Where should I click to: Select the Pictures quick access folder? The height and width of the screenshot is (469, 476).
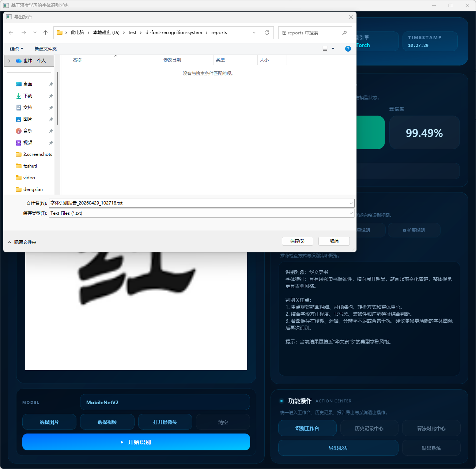tap(28, 119)
